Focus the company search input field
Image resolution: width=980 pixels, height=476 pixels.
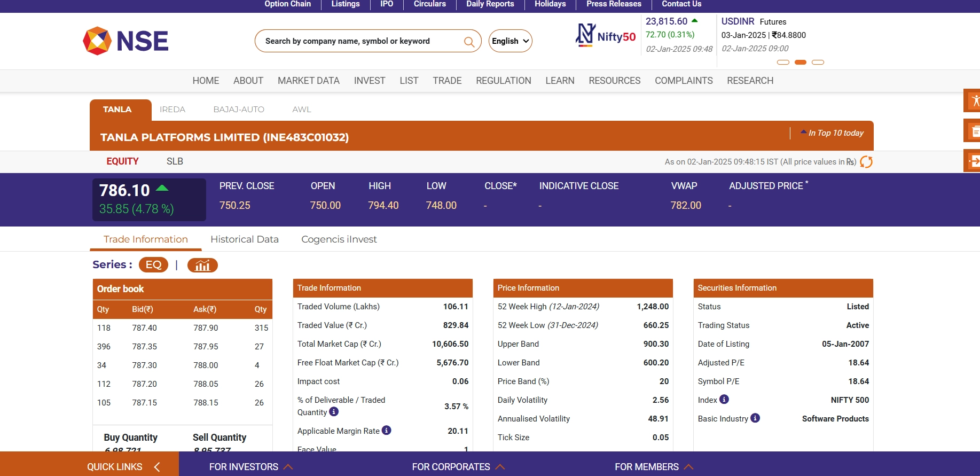[x=358, y=41]
